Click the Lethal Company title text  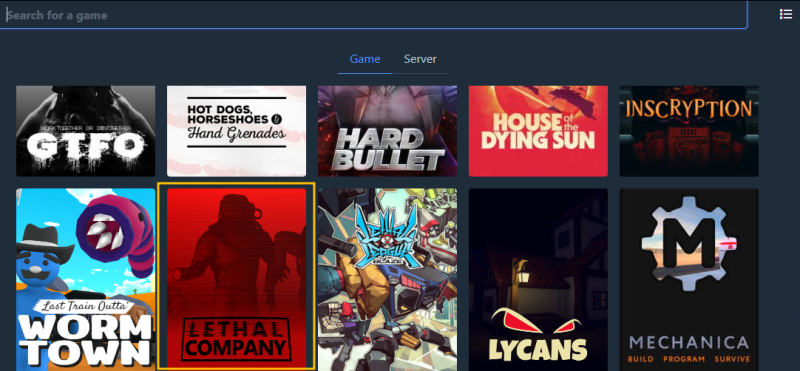click(236, 338)
